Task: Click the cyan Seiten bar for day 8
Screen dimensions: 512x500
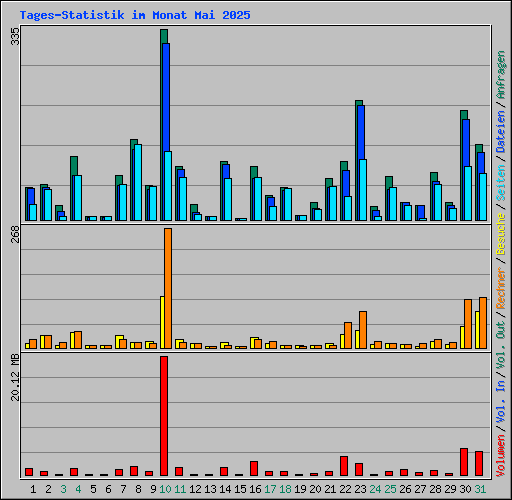Action: point(138,182)
